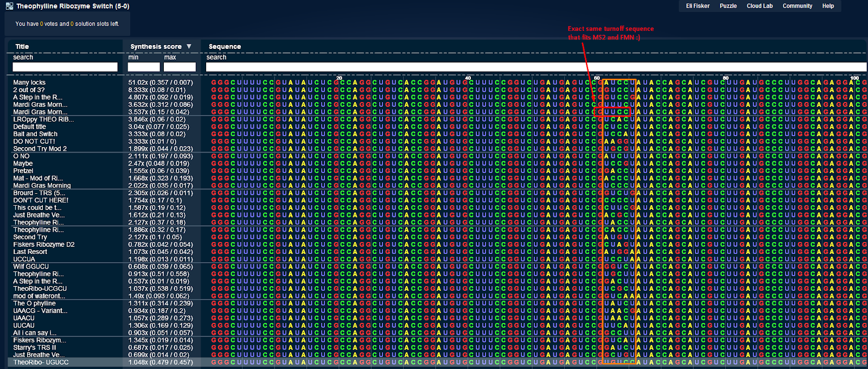Select the Many locks design row
The width and height of the screenshot is (868, 369).
click(x=30, y=82)
